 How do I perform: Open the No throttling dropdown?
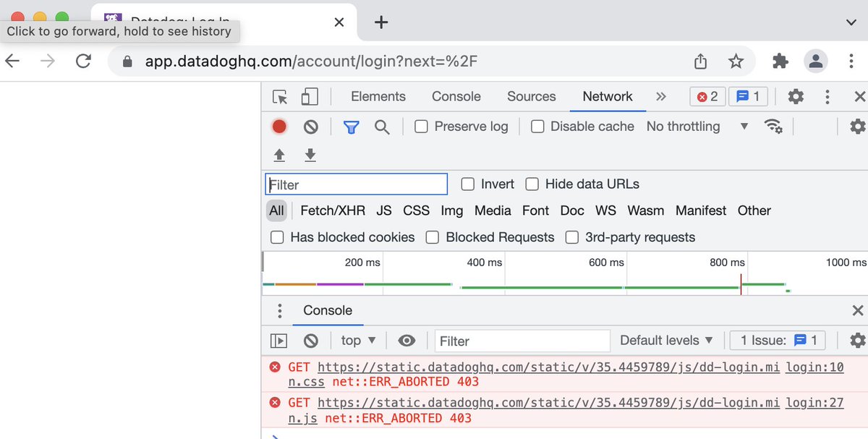(x=697, y=127)
